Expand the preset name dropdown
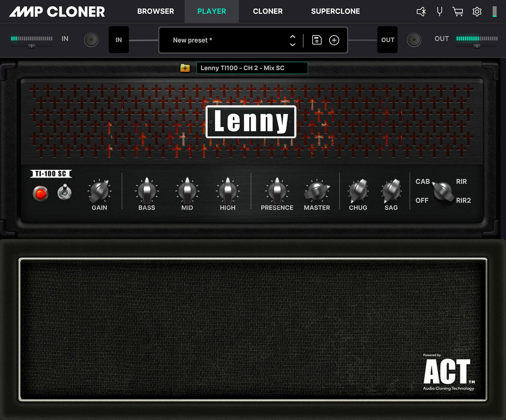Viewport: 506px width, 420px height. 292,40
